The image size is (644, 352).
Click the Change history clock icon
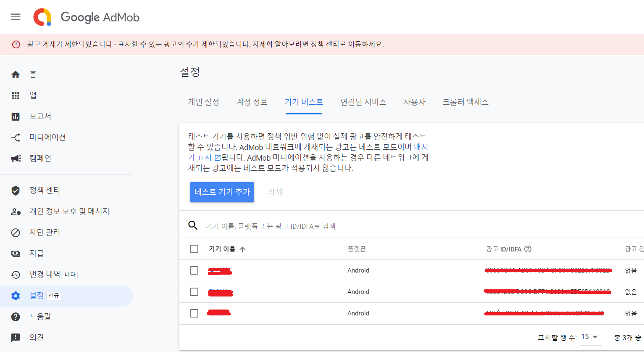coord(16,275)
